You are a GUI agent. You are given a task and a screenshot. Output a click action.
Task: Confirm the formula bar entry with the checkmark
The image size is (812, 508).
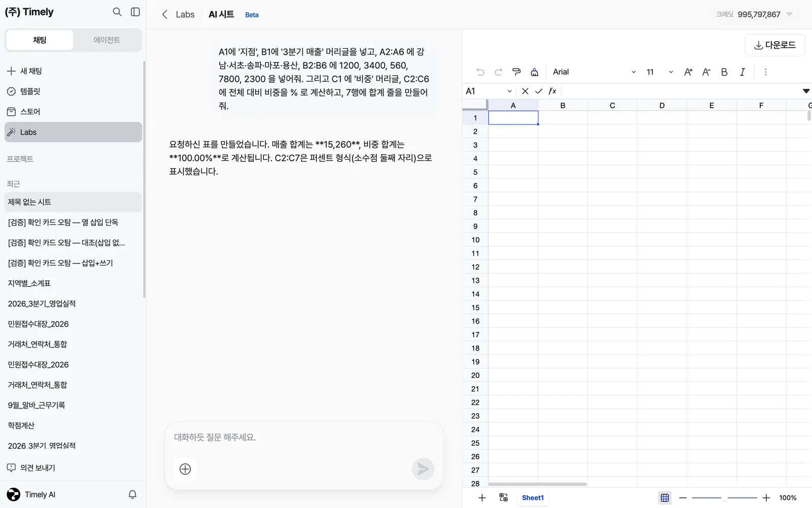538,91
